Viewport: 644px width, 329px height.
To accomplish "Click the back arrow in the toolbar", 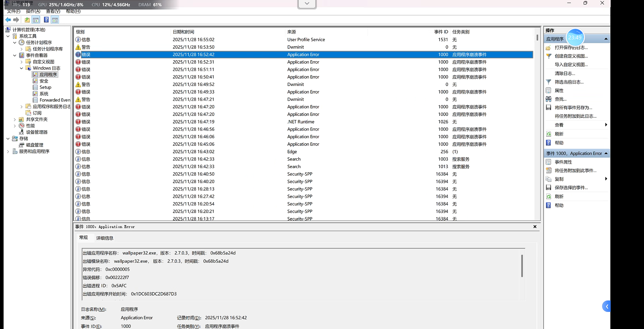I will [x=8, y=20].
